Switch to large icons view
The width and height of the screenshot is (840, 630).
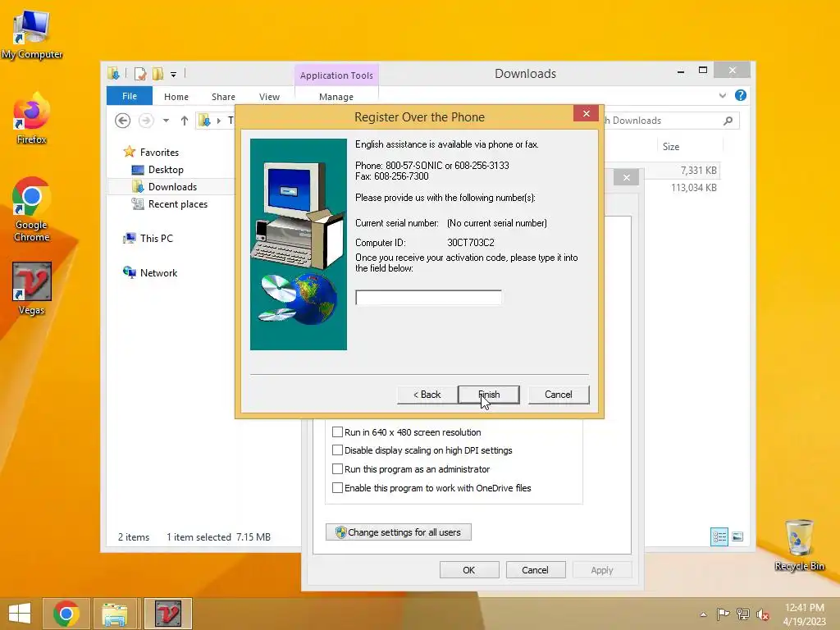[737, 536]
